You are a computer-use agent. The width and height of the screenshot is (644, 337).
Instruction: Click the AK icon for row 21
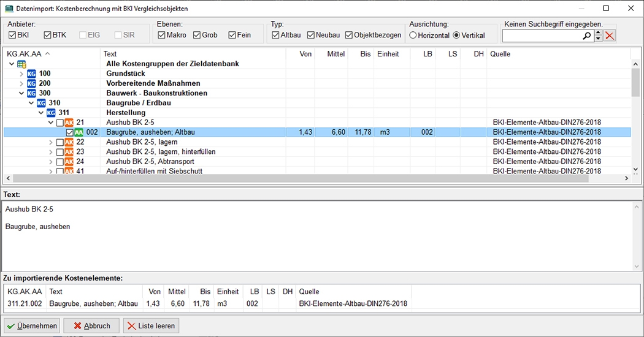(69, 123)
